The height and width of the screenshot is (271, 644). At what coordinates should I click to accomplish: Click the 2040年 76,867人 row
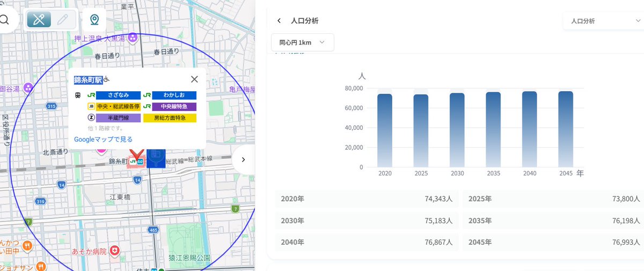tap(367, 243)
